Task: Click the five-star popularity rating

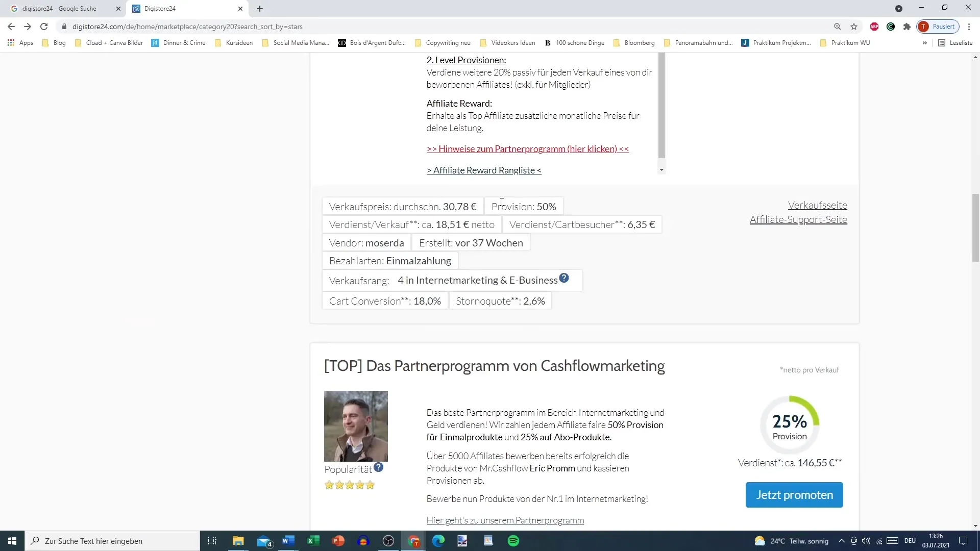Action: [x=350, y=485]
